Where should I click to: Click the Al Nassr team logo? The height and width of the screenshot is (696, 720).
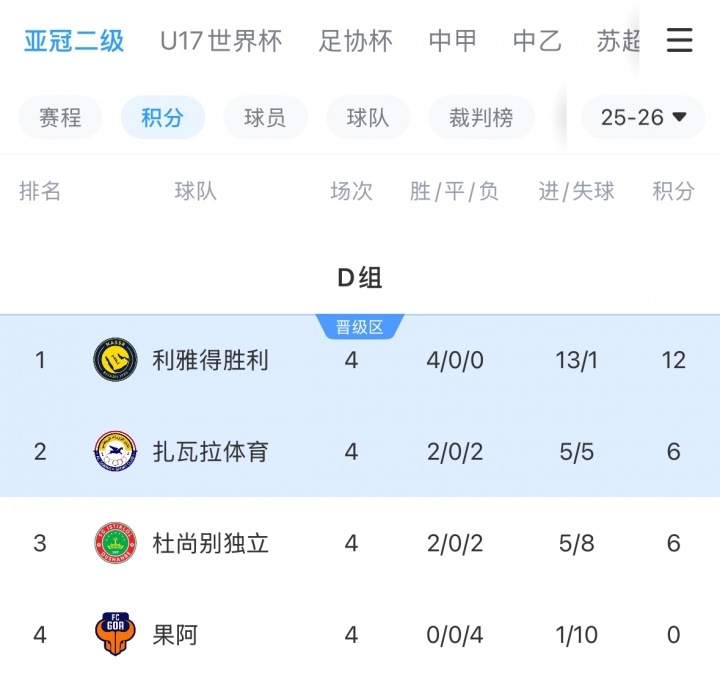115,360
